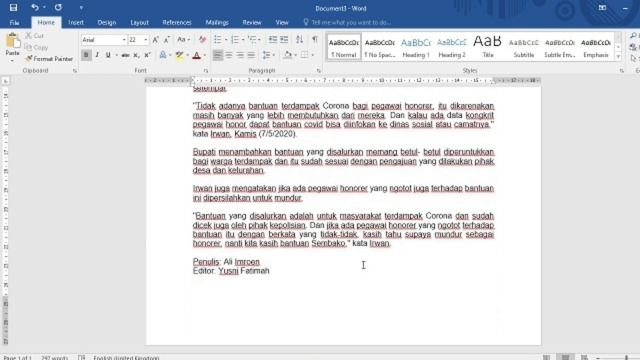
Task: Toggle Bold formatting
Action: [x=86, y=55]
